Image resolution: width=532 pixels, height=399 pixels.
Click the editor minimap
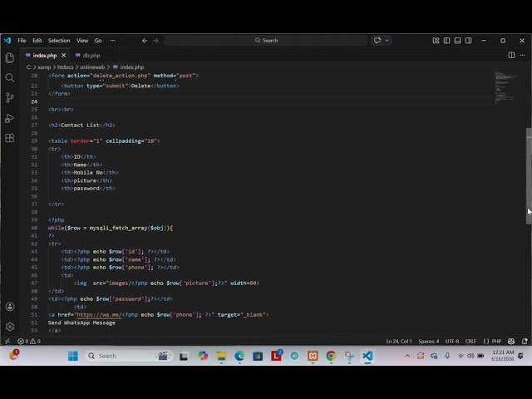505,87
